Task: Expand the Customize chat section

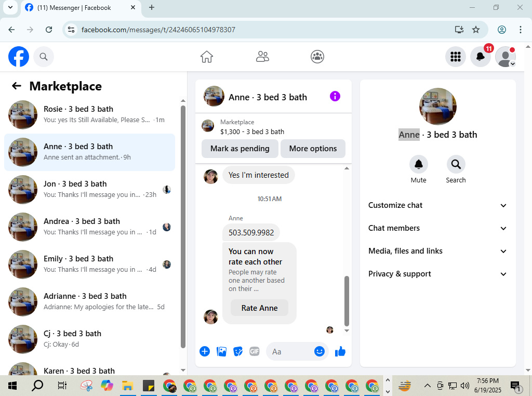Action: 437,205
